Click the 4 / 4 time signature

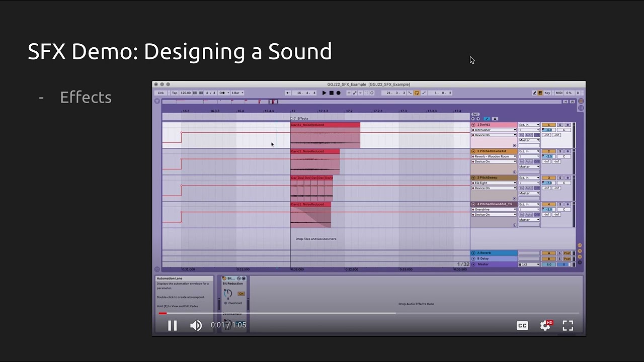(210, 93)
